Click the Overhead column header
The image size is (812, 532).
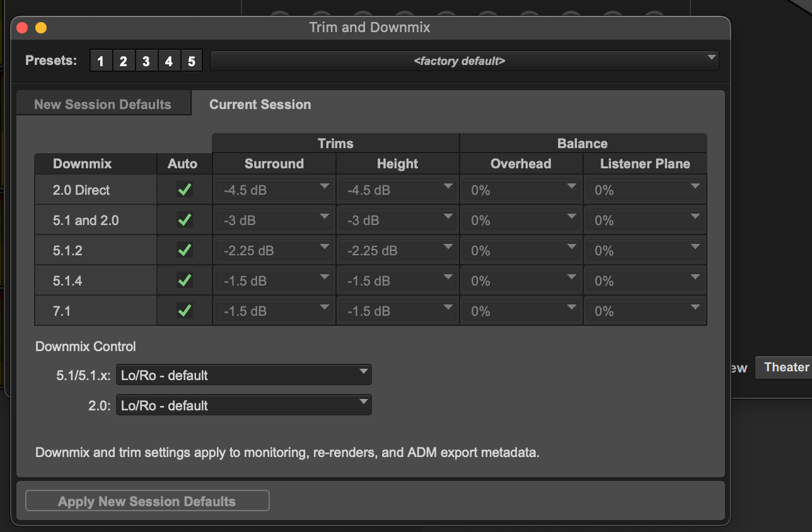(x=521, y=164)
